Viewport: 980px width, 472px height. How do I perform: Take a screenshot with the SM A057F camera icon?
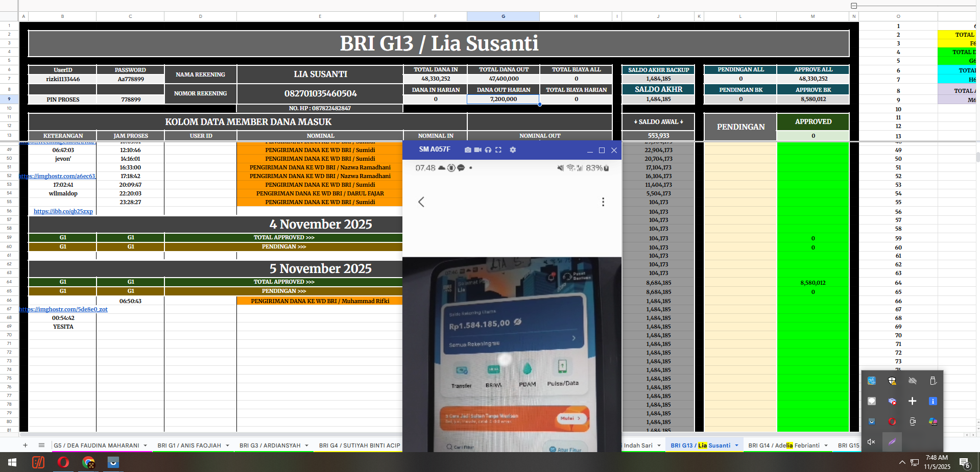pyautogui.click(x=468, y=150)
